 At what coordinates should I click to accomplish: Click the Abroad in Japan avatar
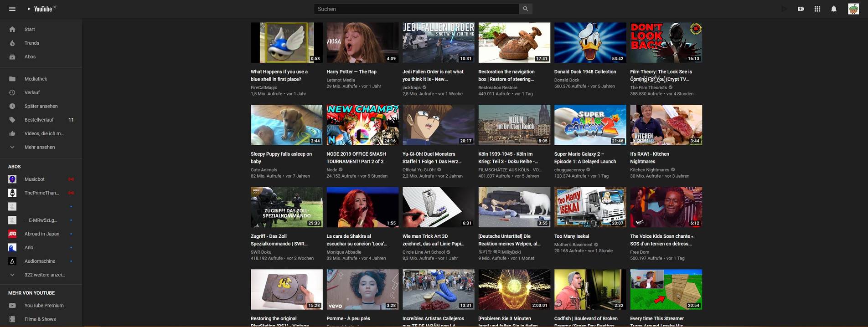[12, 234]
